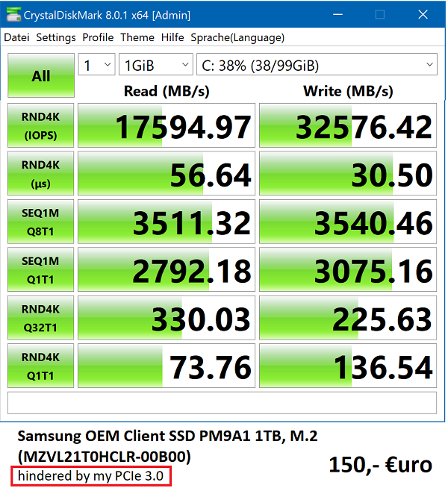Open the Sprache(Language) menu
The image size is (448, 491).
237,37
